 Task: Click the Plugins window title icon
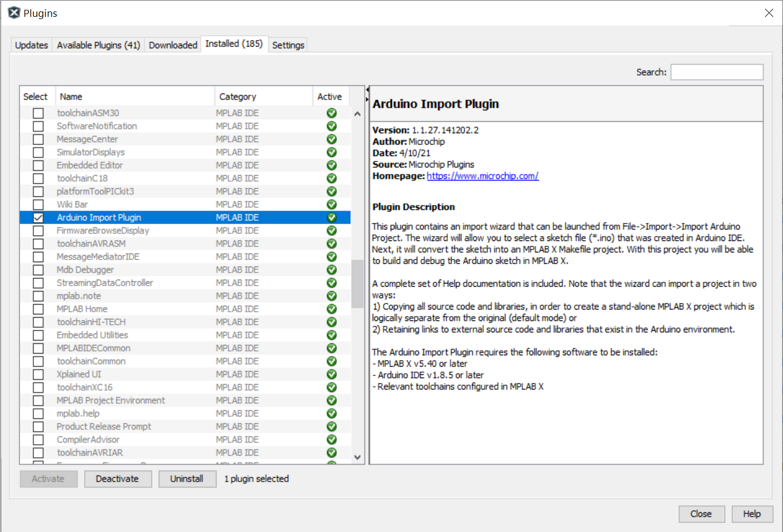tap(14, 13)
